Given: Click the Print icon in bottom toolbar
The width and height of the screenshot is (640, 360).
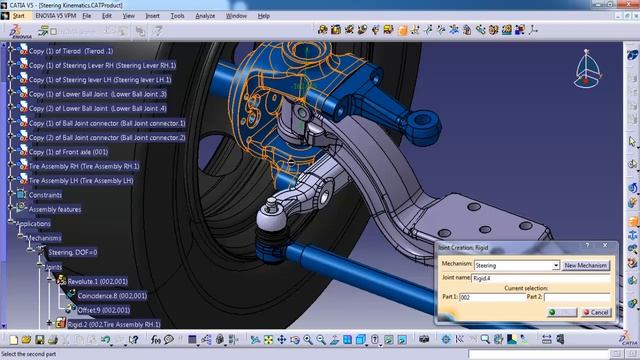Looking at the screenshot, I should coord(53,340).
